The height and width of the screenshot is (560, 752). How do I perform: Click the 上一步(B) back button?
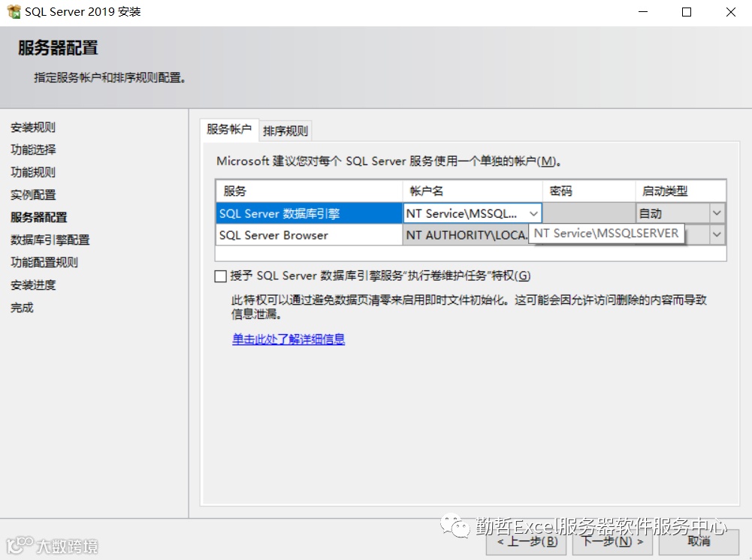(x=527, y=542)
